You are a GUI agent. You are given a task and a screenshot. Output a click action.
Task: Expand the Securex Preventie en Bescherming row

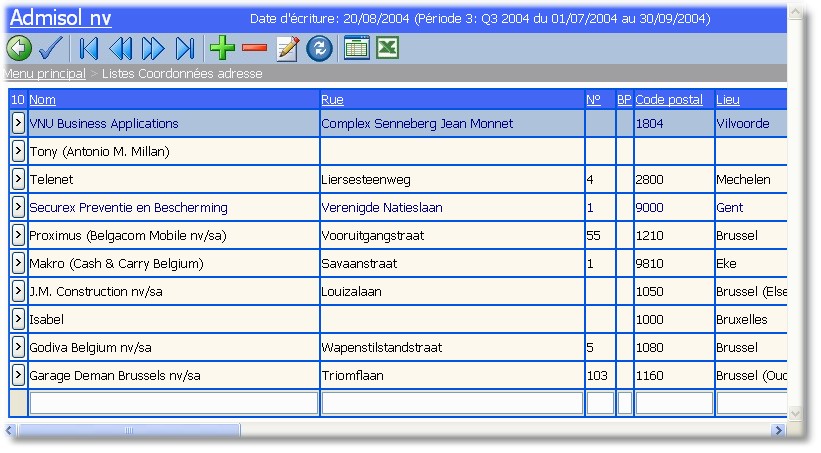click(x=18, y=207)
